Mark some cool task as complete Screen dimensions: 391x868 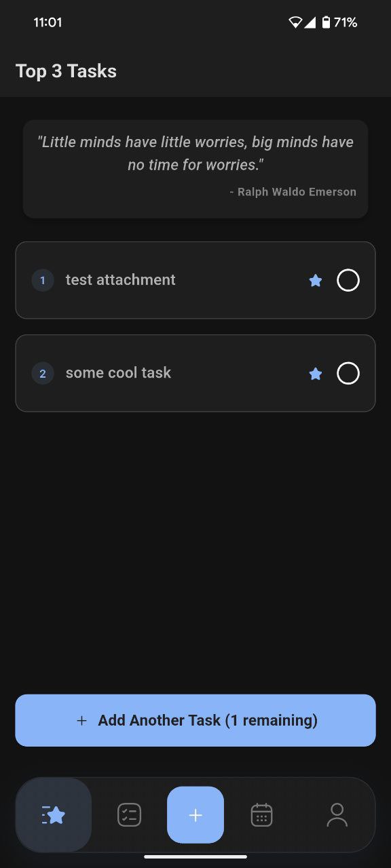(348, 374)
